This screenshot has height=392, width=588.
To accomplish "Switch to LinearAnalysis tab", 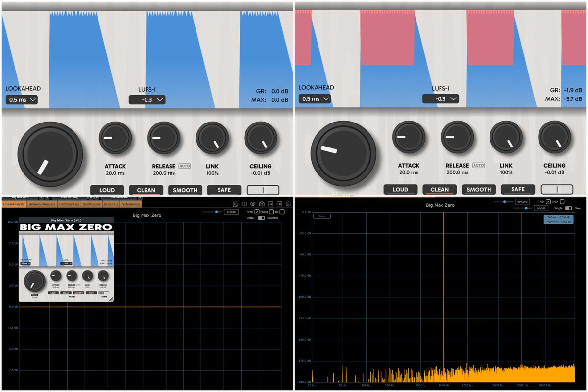I will 14,204.
